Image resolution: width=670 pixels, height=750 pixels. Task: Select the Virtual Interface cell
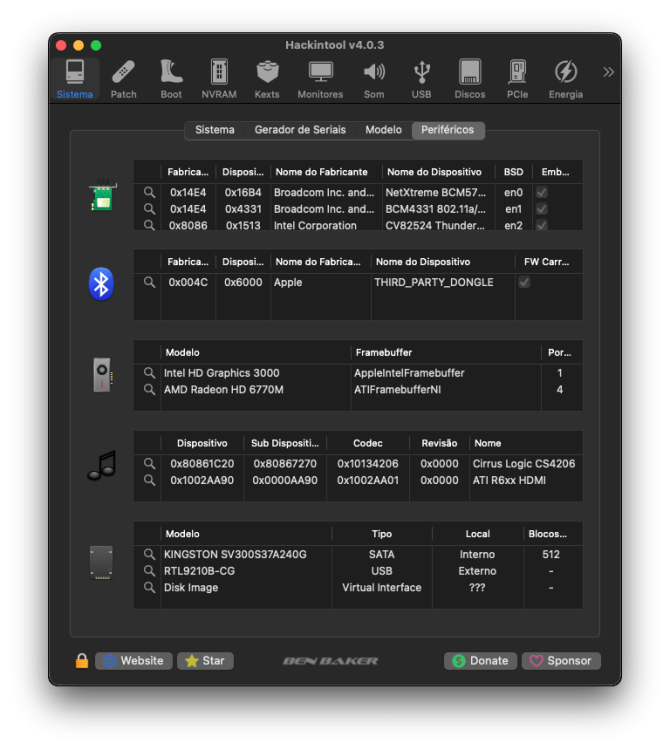[x=382, y=587]
